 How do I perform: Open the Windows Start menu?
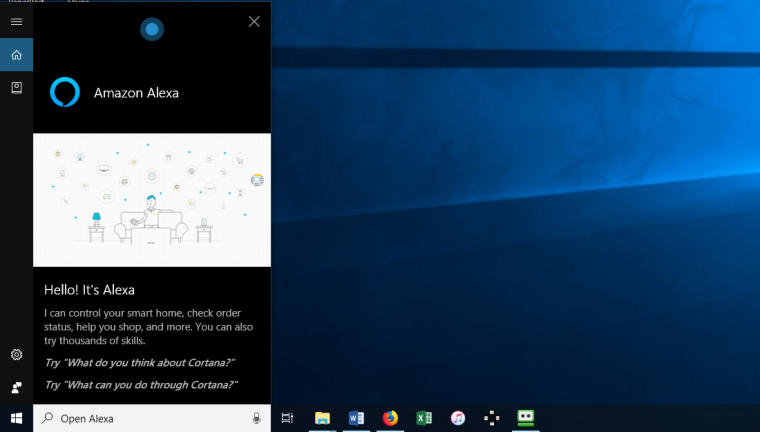click(x=16, y=418)
